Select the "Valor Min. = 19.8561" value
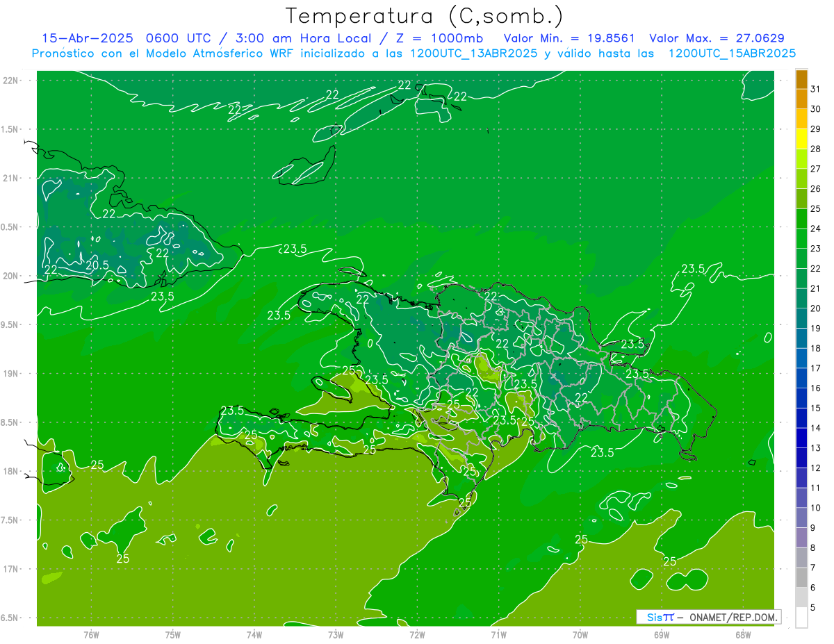This screenshot has width=834, height=644. coord(570,38)
